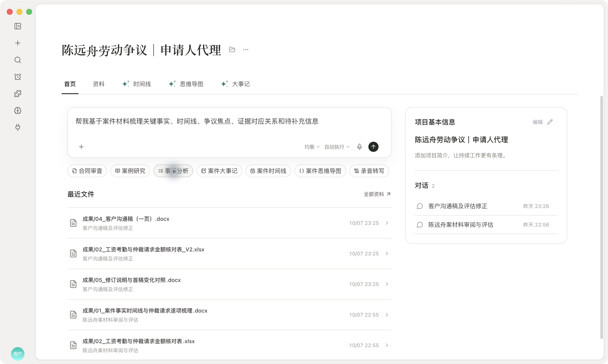This screenshot has width=608, height=364.
Task: Send the prompt with the arrow button
Action: [x=373, y=147]
